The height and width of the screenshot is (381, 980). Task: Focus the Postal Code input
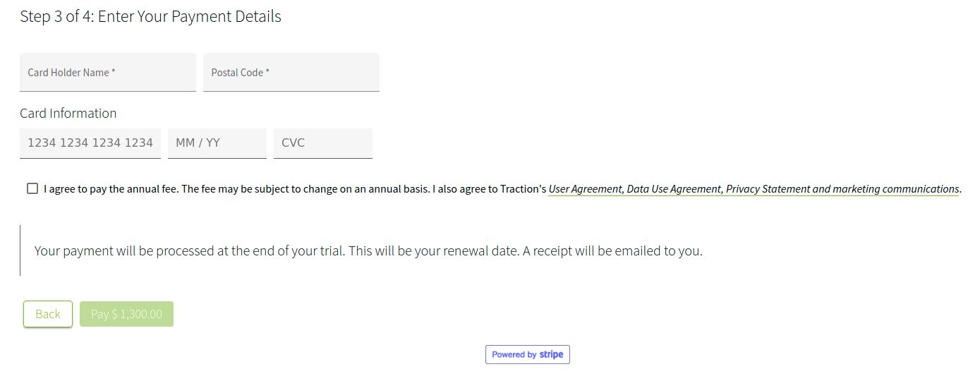(291, 72)
